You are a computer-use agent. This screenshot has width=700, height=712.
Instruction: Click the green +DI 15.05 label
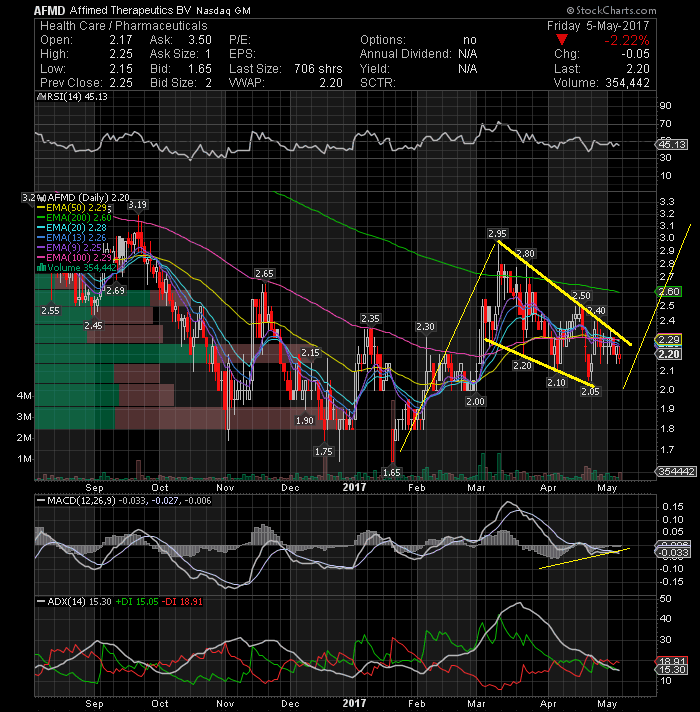click(137, 602)
